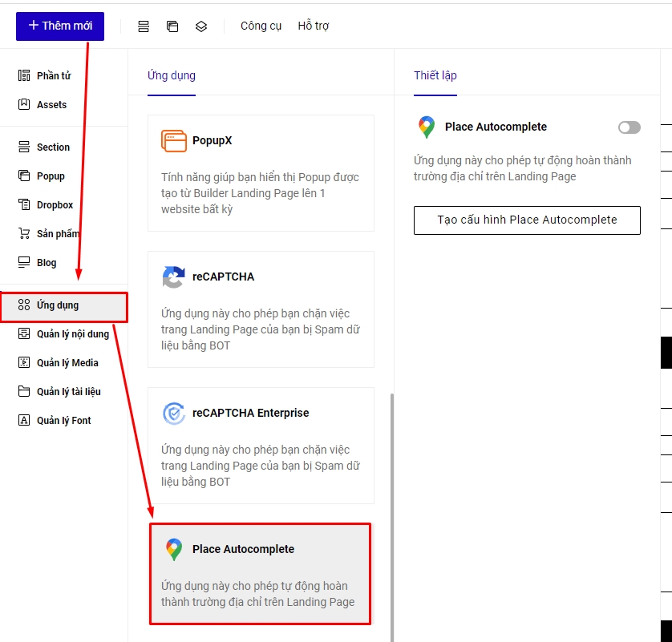672x642 pixels.
Task: Open Quản lý Font in the sidebar
Action: coord(63,421)
